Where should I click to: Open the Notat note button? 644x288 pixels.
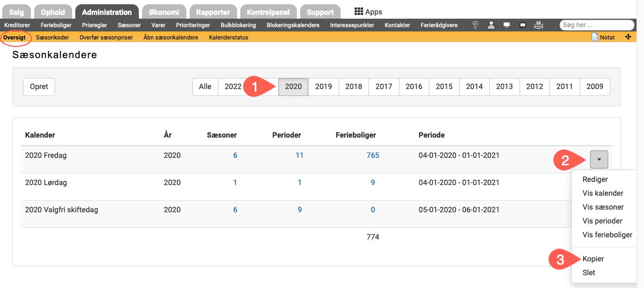(603, 37)
